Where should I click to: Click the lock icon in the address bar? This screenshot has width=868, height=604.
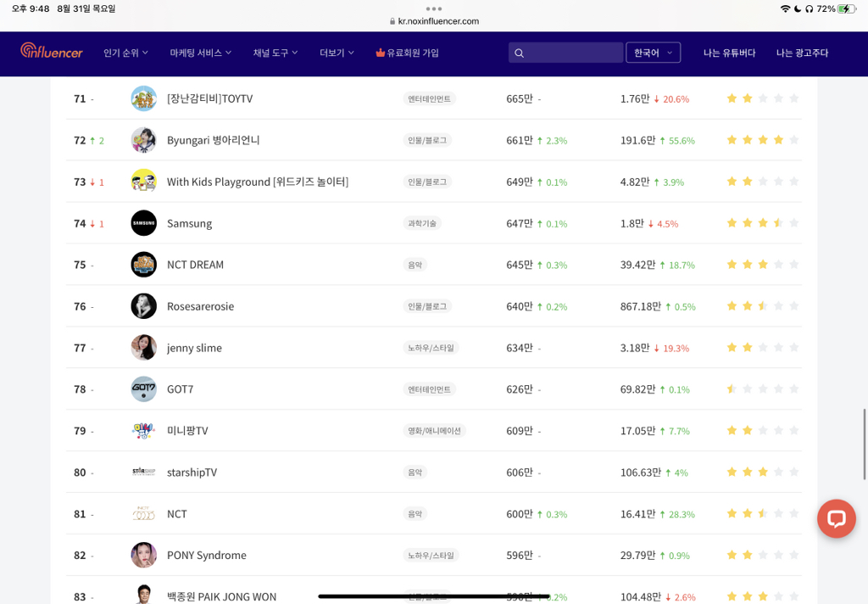392,21
